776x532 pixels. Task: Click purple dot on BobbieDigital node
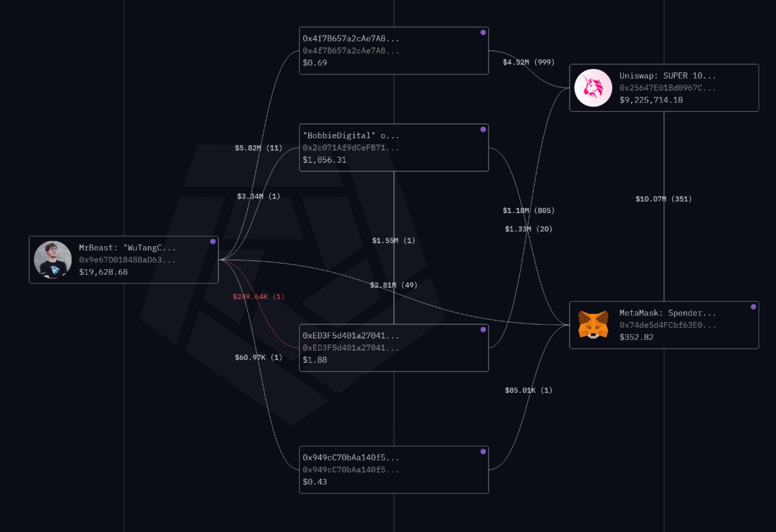tap(483, 129)
